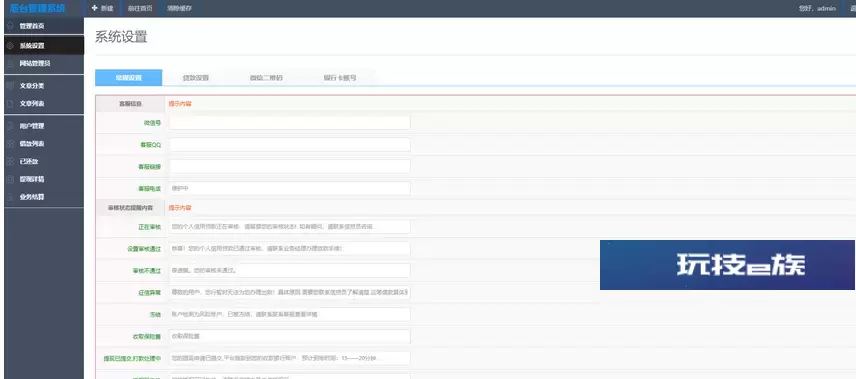Switch to the 微信二维码 tab
The width and height of the screenshot is (856, 379).
pos(266,78)
